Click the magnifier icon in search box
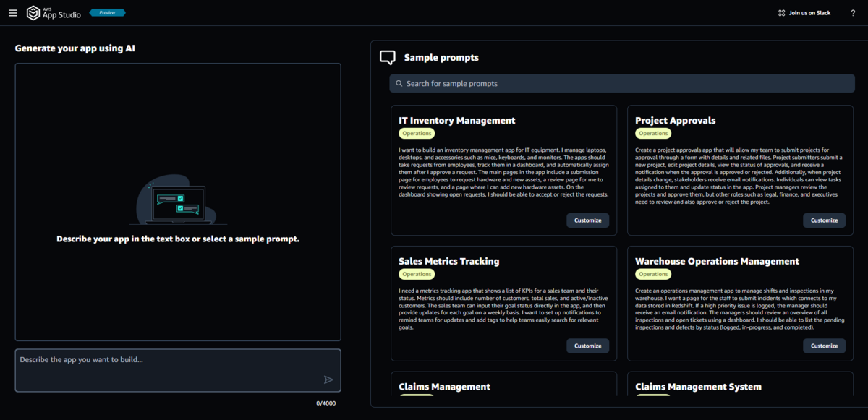The height and width of the screenshot is (420, 868). [x=399, y=84]
